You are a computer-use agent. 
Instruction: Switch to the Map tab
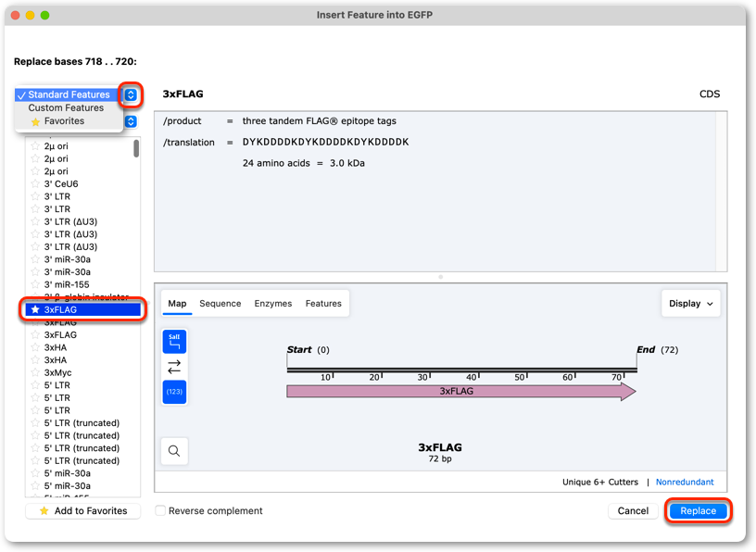[178, 304]
